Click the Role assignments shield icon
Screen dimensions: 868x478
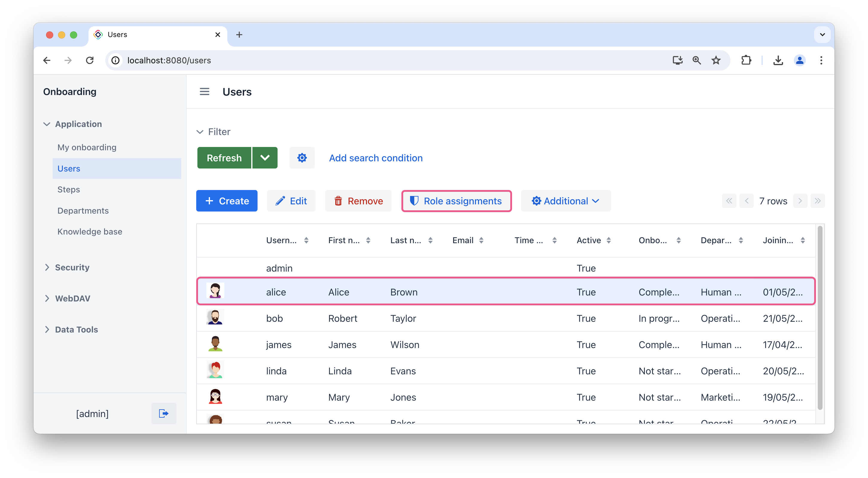[x=412, y=201]
